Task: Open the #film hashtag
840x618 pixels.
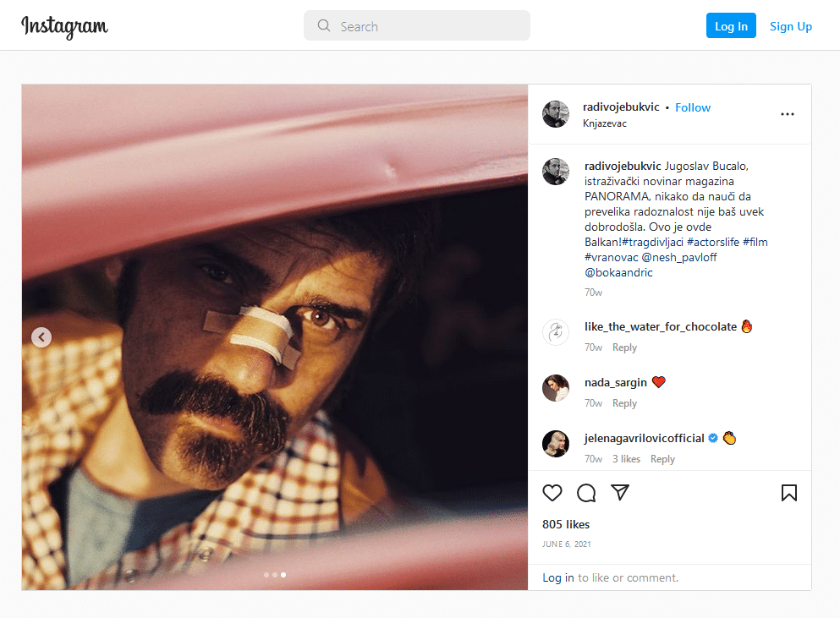Action: coord(755,242)
